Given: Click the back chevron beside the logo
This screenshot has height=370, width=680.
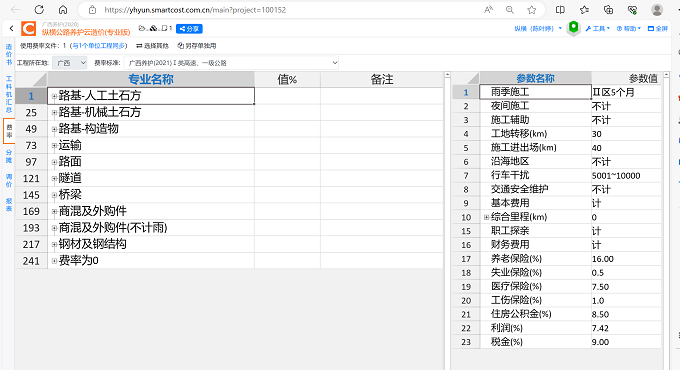Looking at the screenshot, I should pos(11,29).
